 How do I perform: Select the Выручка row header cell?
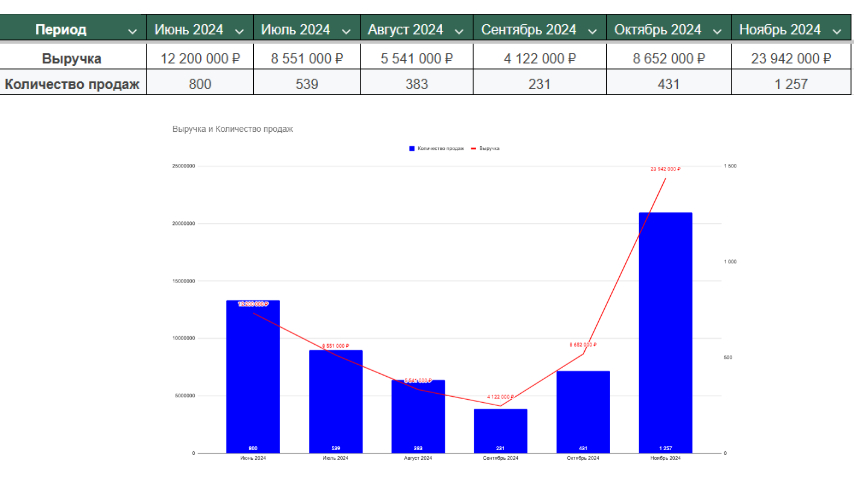pyautogui.click(x=72, y=58)
